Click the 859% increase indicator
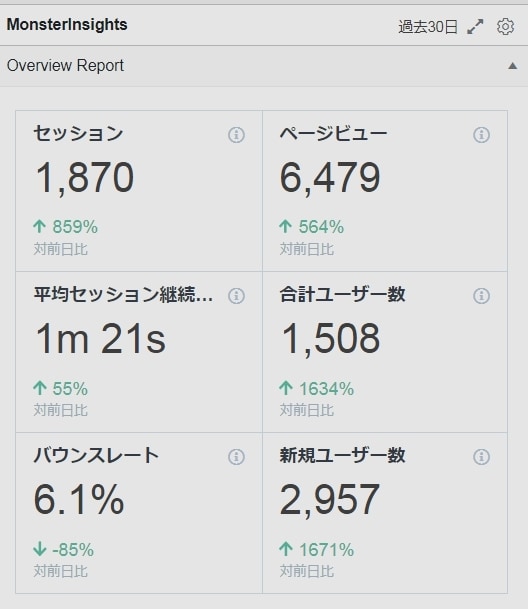Viewport: 528px width, 609px height. (x=66, y=227)
